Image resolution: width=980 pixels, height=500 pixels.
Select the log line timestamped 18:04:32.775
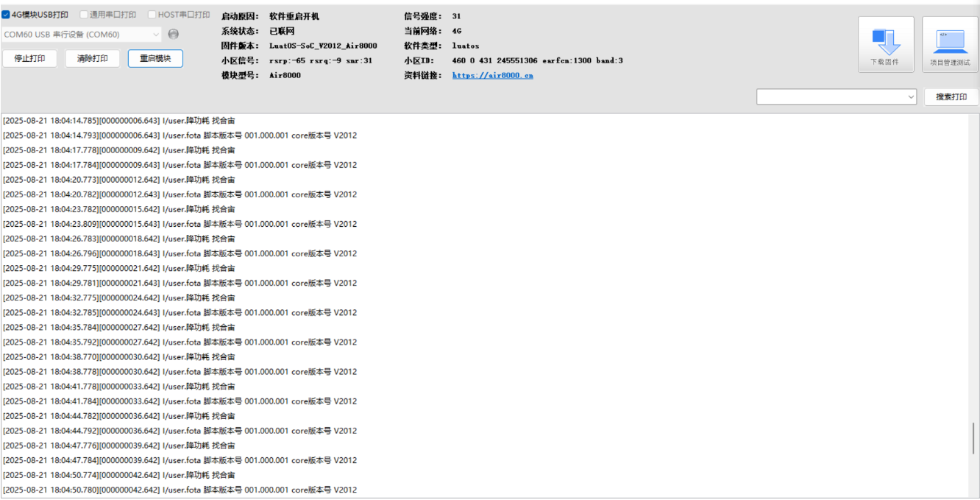(119, 297)
